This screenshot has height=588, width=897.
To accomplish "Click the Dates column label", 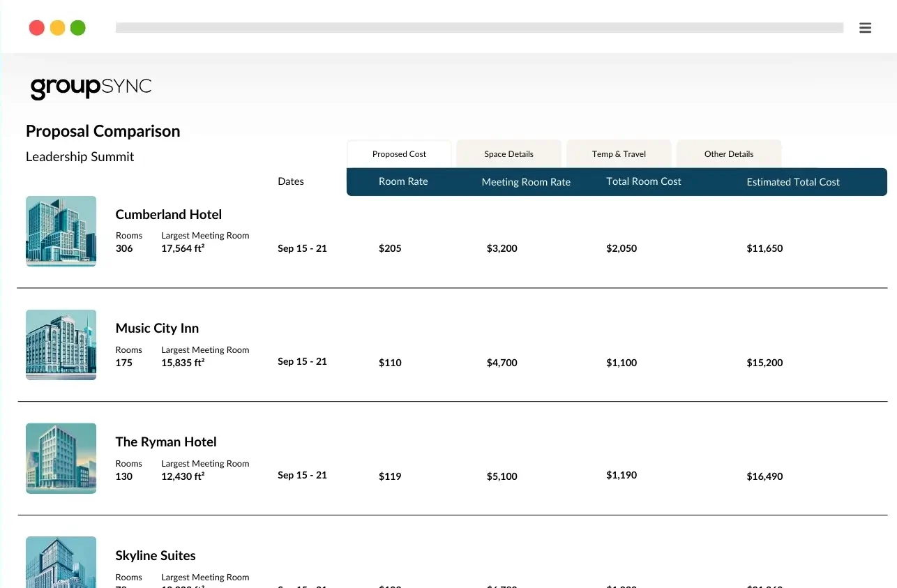I will click(x=291, y=181).
